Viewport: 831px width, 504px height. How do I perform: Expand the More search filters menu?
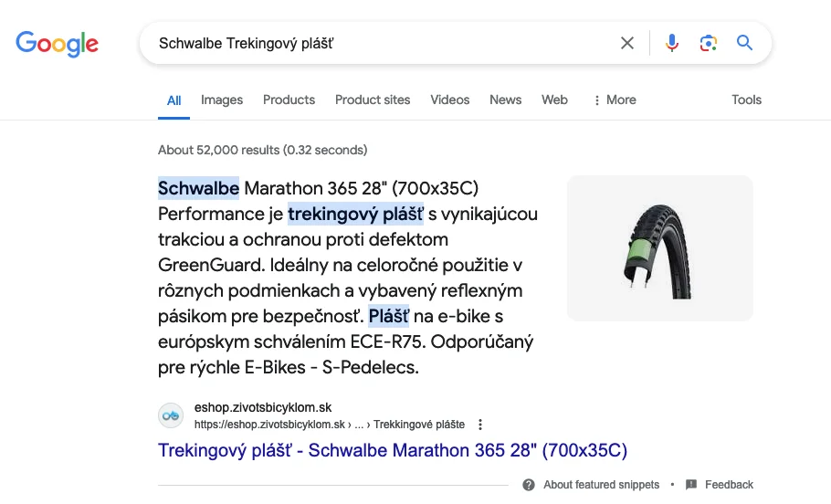point(615,100)
